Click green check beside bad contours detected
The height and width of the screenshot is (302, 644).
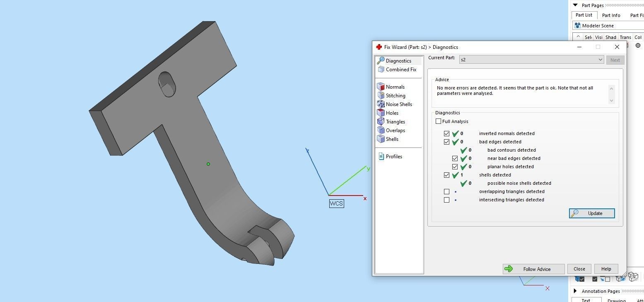(463, 150)
